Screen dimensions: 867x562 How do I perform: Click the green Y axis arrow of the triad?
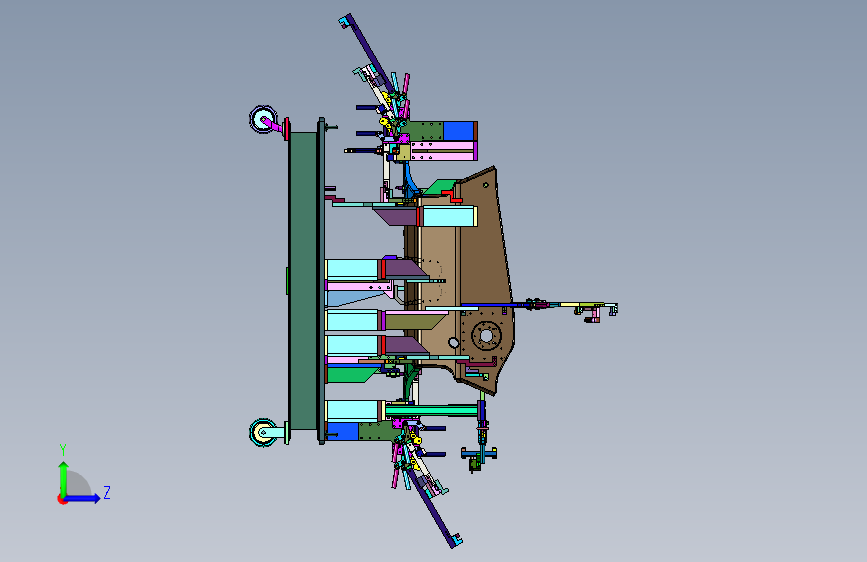63,479
